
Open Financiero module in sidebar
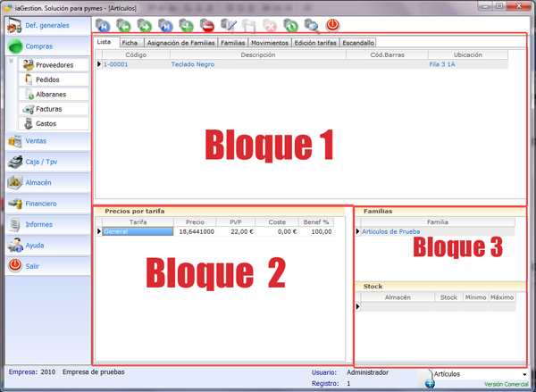tap(48, 204)
